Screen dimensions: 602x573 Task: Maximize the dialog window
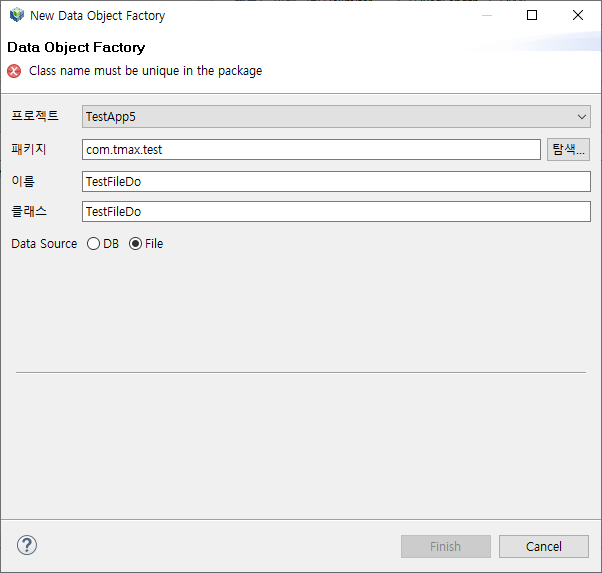coord(532,15)
